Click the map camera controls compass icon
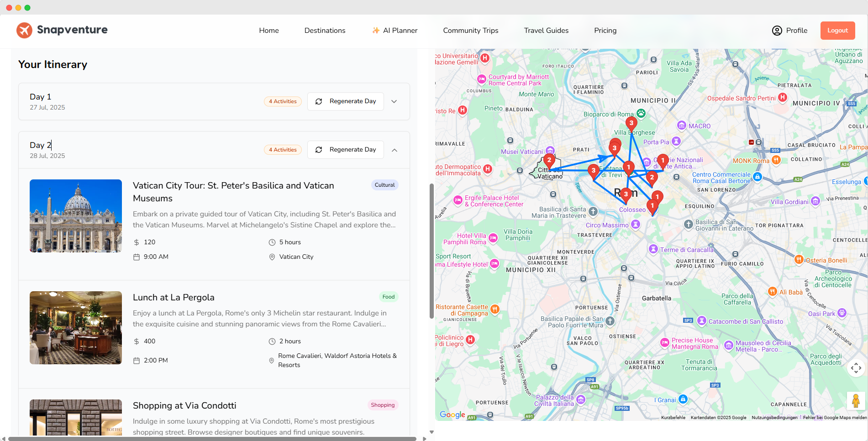868x441 pixels. (856, 368)
